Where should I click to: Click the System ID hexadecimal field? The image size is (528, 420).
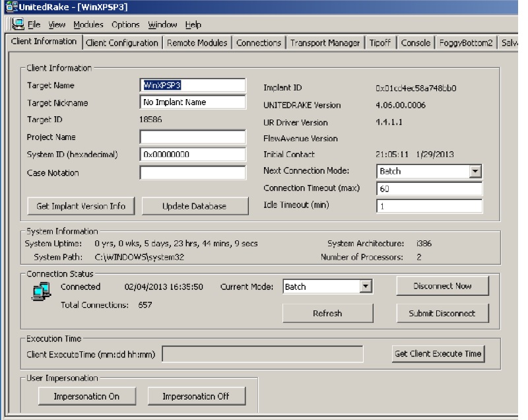click(192, 155)
